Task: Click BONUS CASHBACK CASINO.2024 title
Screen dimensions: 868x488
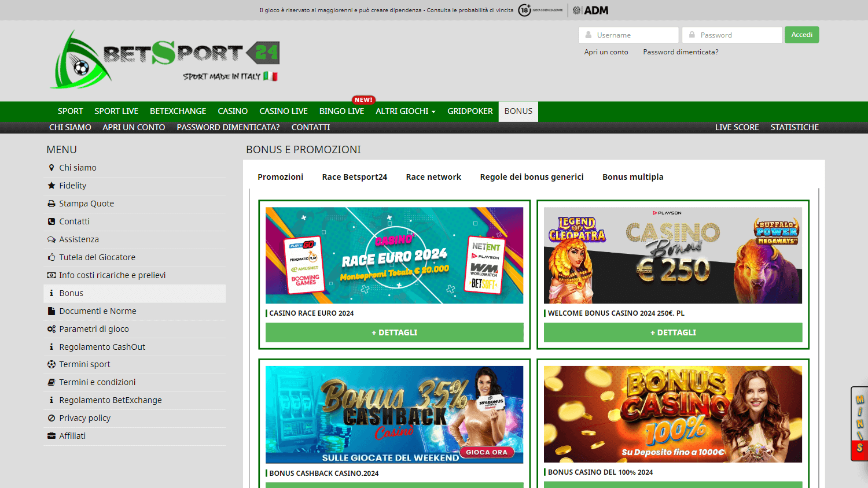Action: [x=324, y=474]
